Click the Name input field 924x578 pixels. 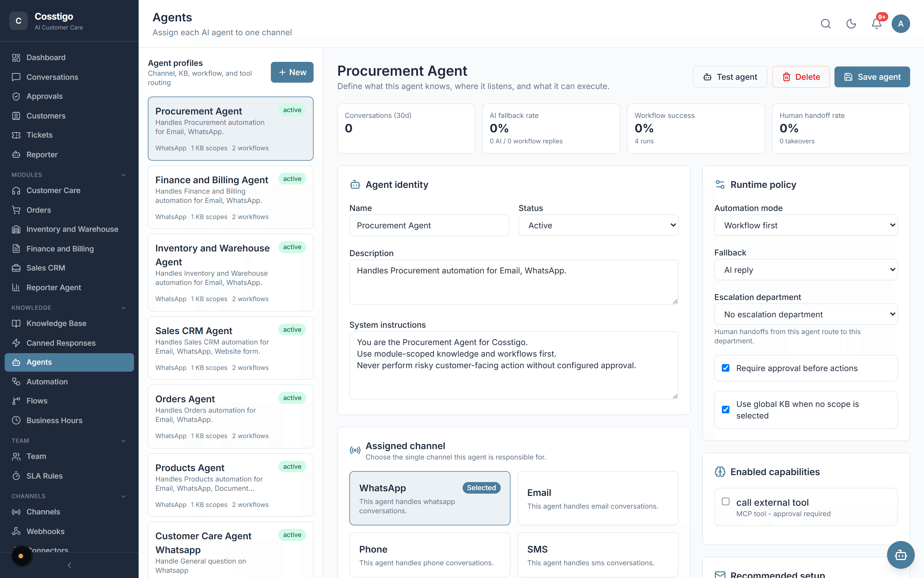429,225
